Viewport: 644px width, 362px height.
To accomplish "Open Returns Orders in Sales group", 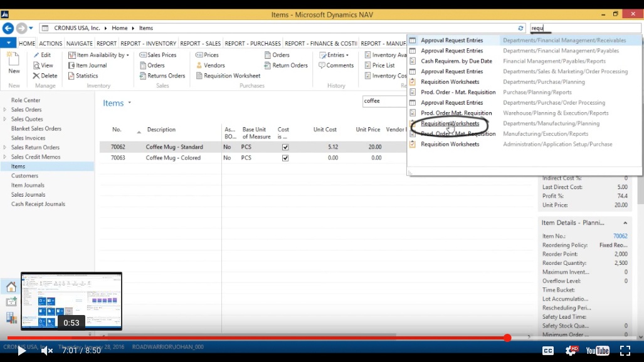I will pyautogui.click(x=162, y=76).
